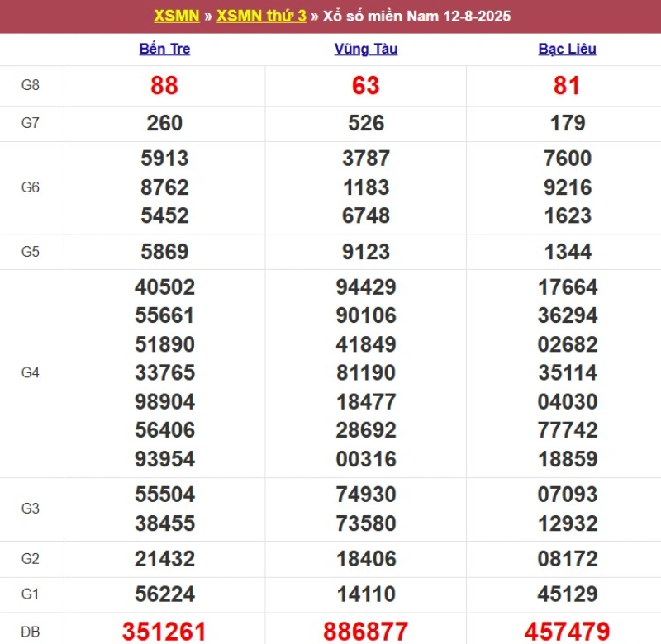The image size is (661, 644).
Task: Click G5 number 1344
Action: (568, 252)
